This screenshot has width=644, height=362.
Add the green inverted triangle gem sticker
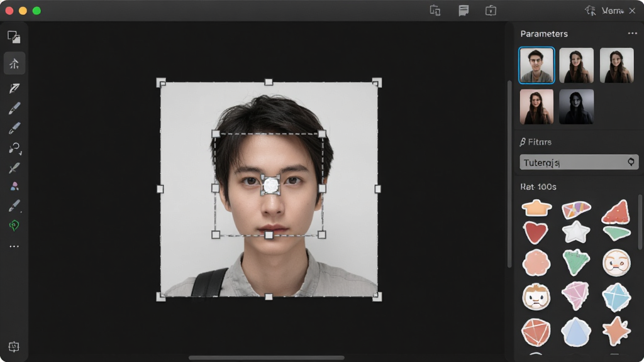pyautogui.click(x=576, y=263)
